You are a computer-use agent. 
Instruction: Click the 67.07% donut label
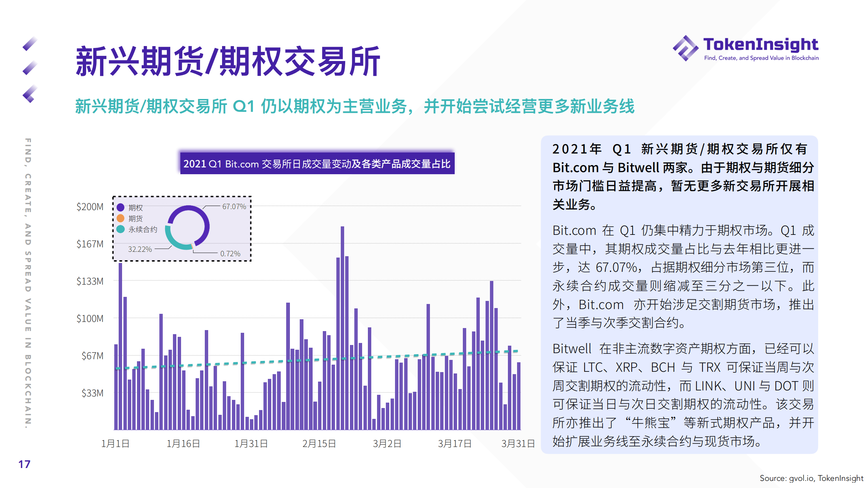click(x=234, y=206)
